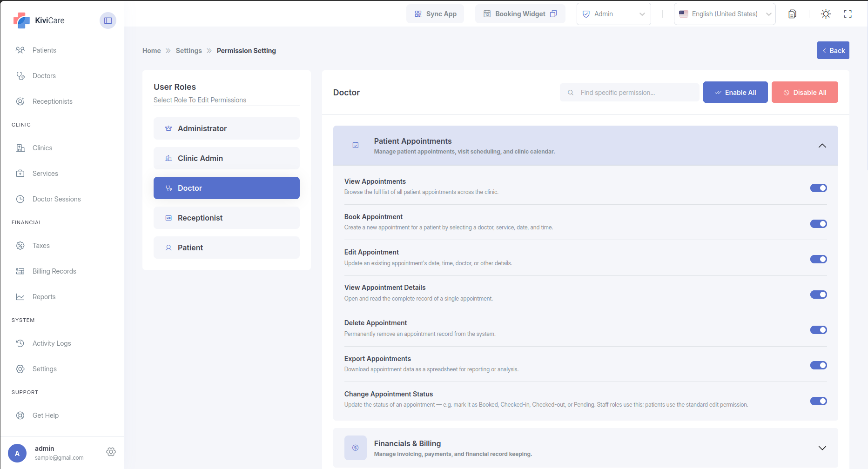
Task: Click the Doctor Sessions clock icon
Action: tap(20, 199)
